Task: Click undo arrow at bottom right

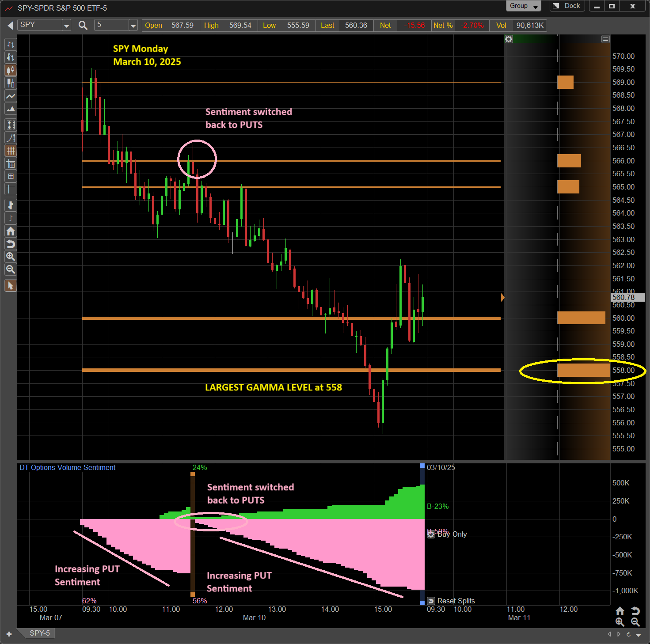Action: click(635, 611)
